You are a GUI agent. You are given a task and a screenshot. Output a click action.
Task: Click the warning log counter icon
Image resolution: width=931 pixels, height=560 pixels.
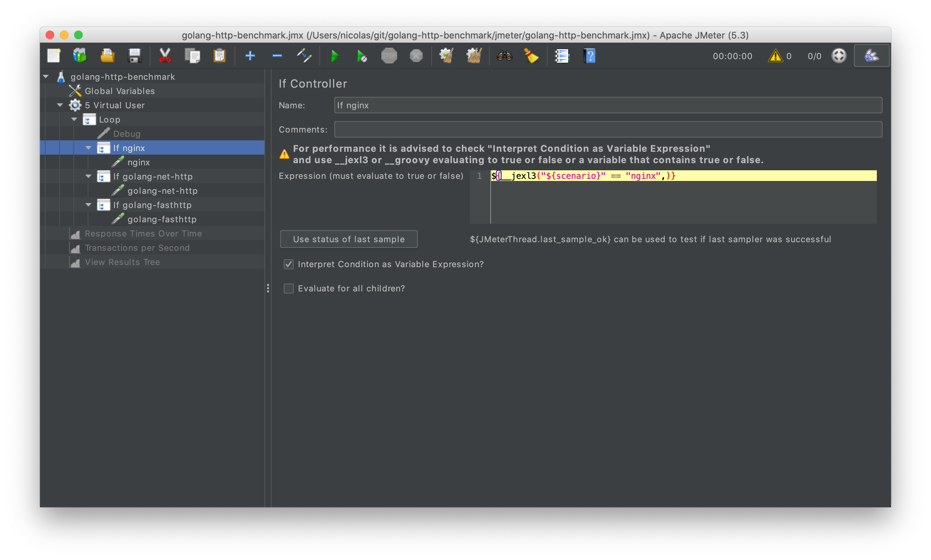[x=775, y=56]
